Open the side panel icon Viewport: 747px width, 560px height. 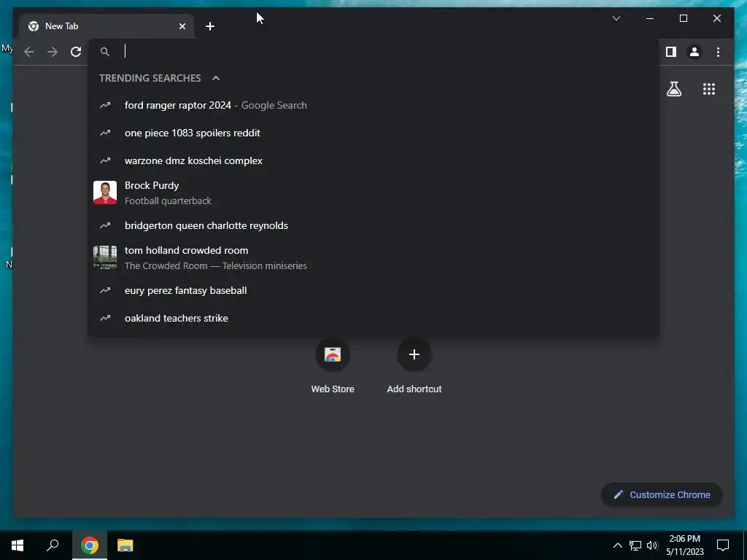pos(671,52)
